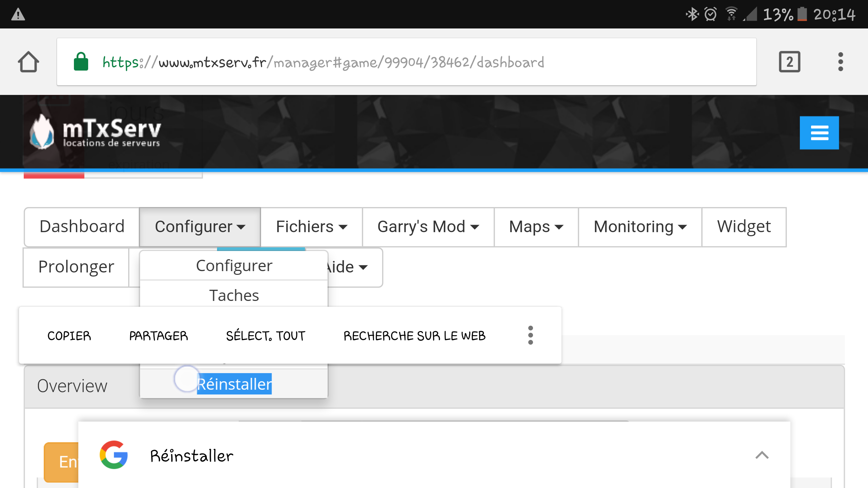Tap the alarm clock status icon

pyautogui.click(x=710, y=14)
